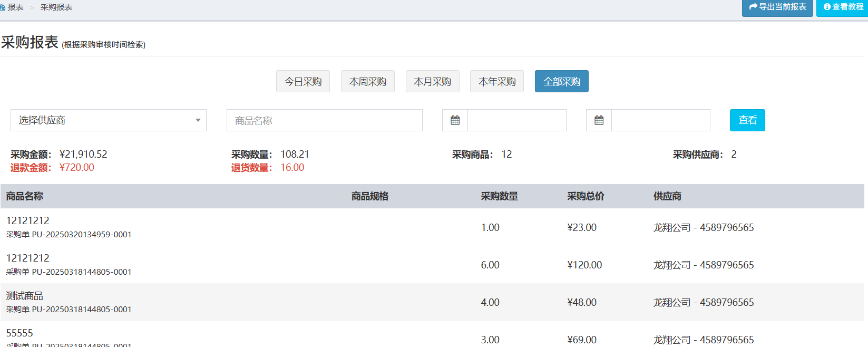Click the 采购报表 breadcrumb item
The width and height of the screenshot is (868, 347).
(56, 7)
